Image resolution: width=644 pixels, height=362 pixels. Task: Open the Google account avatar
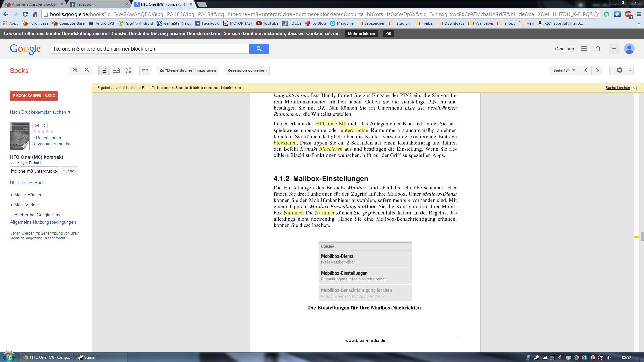(x=629, y=49)
